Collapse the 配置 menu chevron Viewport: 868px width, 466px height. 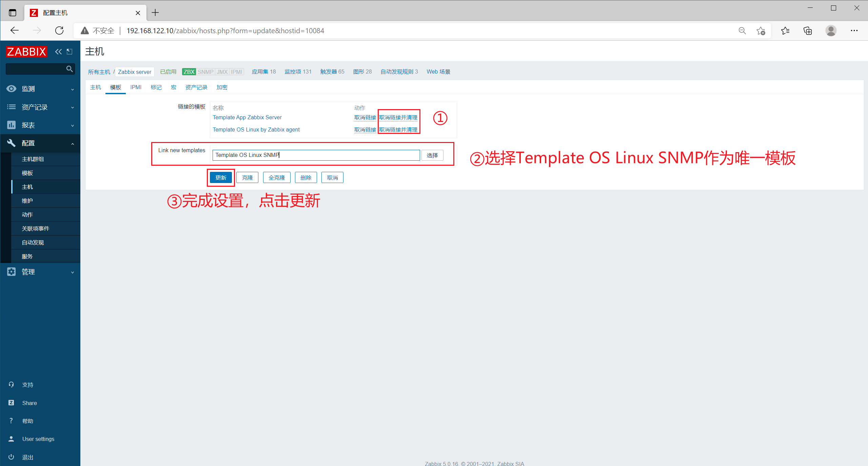pos(72,144)
